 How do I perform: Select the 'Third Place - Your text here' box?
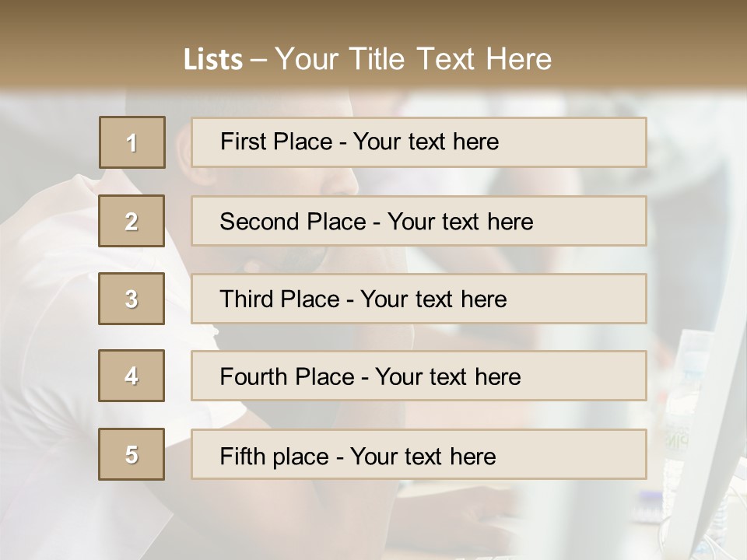[419, 299]
